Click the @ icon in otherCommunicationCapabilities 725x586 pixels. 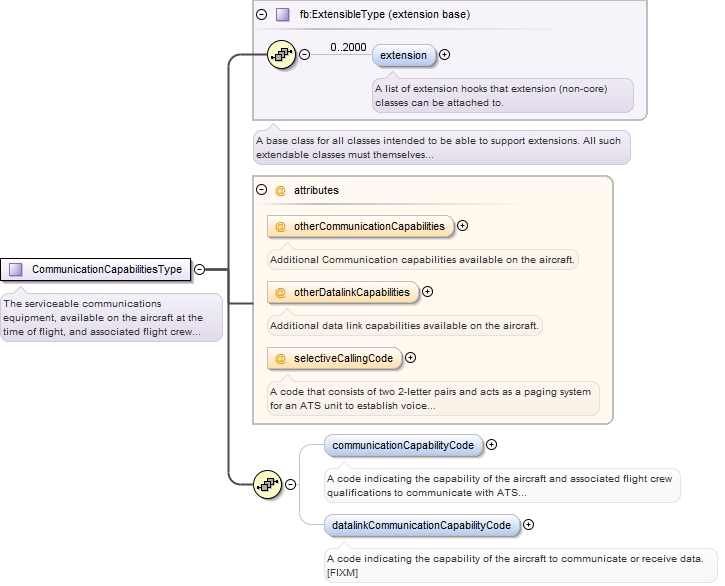[x=281, y=226]
